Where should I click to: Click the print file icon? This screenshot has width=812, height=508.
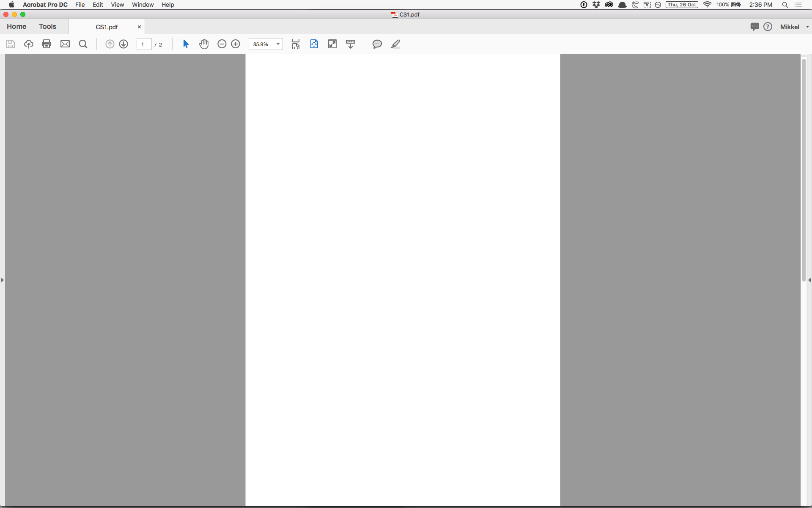(47, 44)
